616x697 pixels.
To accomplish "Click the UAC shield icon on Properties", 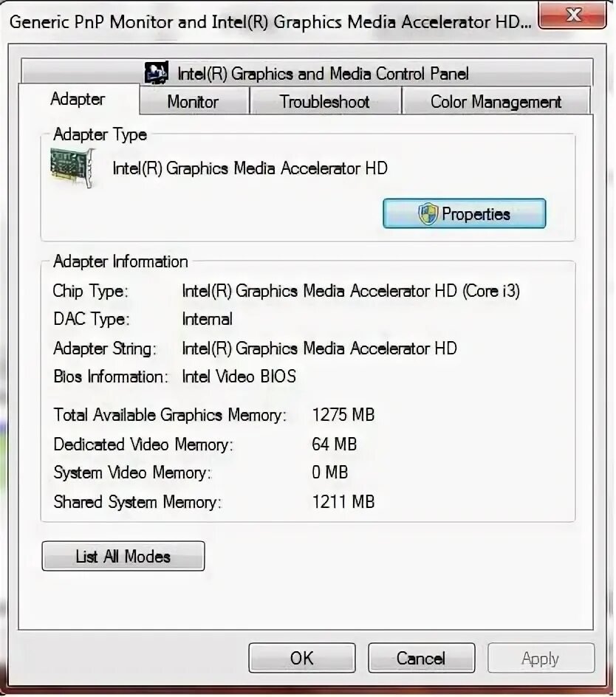I will click(x=428, y=214).
